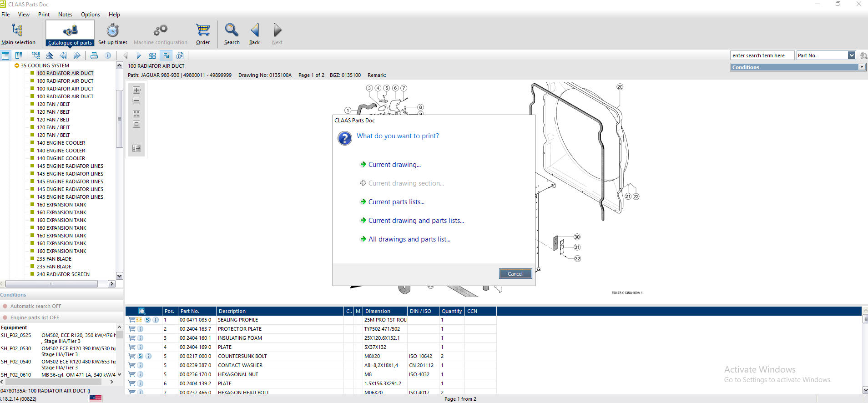
Task: Open the Options menu
Action: pos(90,15)
